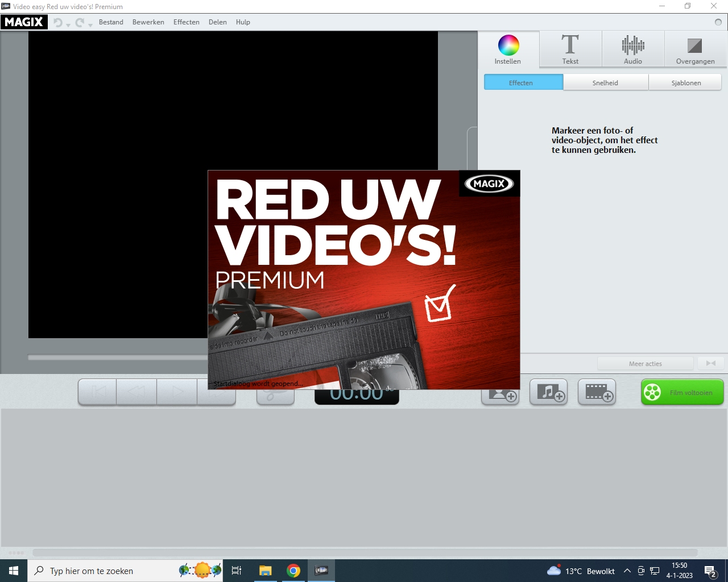Click the add video filmstrip button
This screenshot has height=582, width=728.
tap(597, 392)
